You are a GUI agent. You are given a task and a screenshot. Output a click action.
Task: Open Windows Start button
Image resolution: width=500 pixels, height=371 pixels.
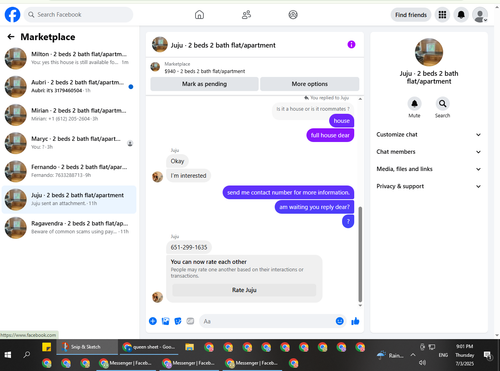click(8, 355)
